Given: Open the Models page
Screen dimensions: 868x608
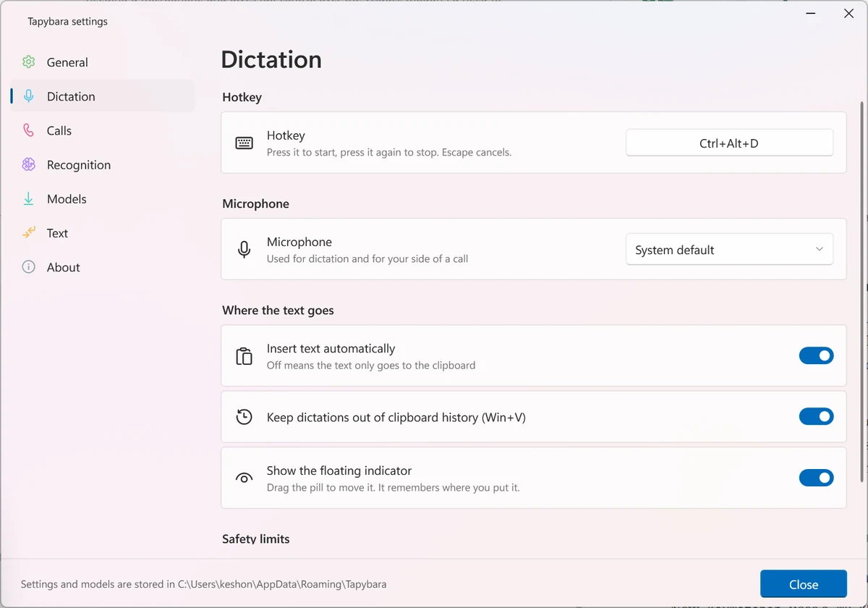Looking at the screenshot, I should [x=102, y=198].
